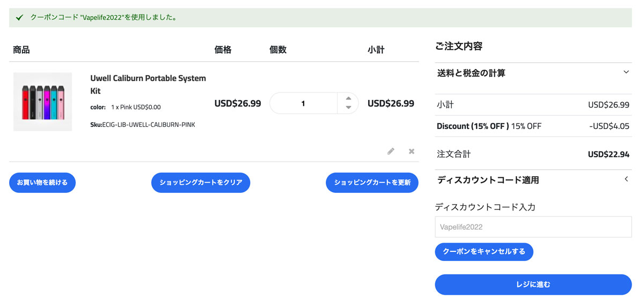Viewport: 644px width, 305px height.
Task: Click the quantity input field
Action: pyautogui.click(x=303, y=103)
